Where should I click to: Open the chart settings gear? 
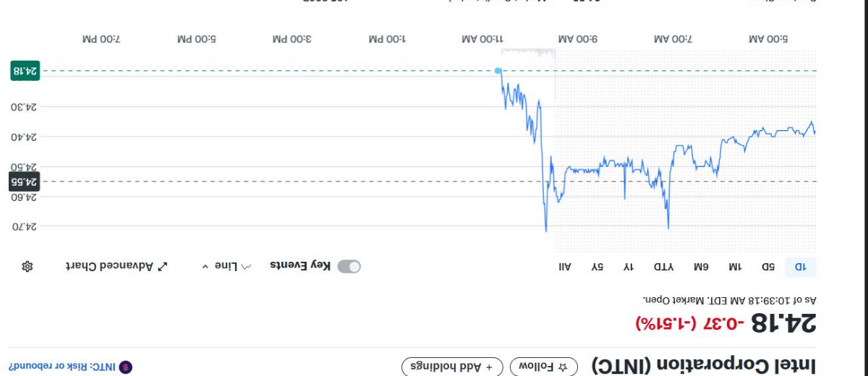coord(27,266)
